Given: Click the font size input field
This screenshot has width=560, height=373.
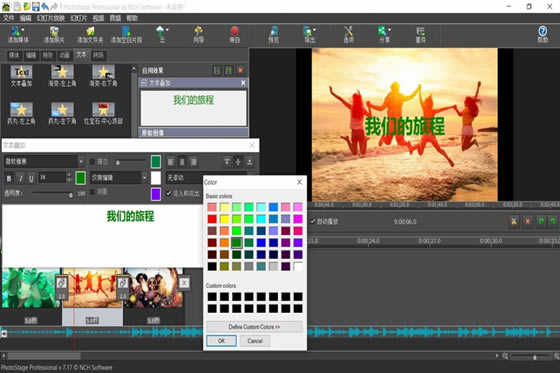Looking at the screenshot, I should pyautogui.click(x=52, y=178).
